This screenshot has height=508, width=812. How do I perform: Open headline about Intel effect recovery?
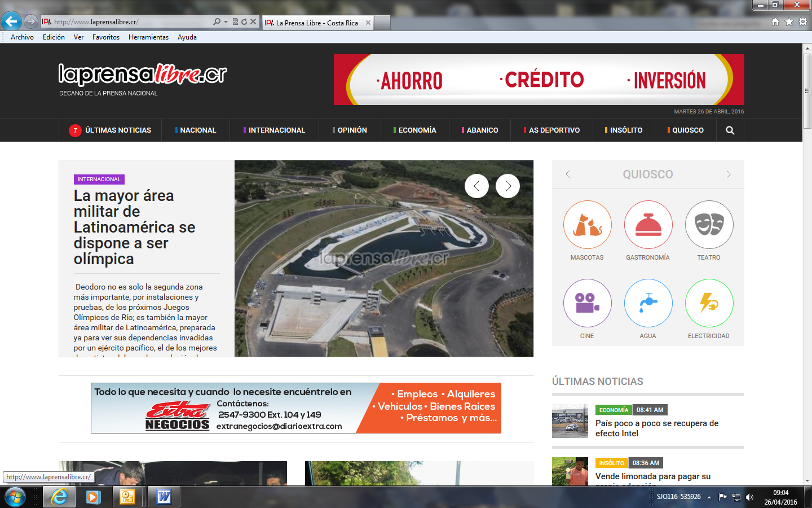pyautogui.click(x=656, y=428)
